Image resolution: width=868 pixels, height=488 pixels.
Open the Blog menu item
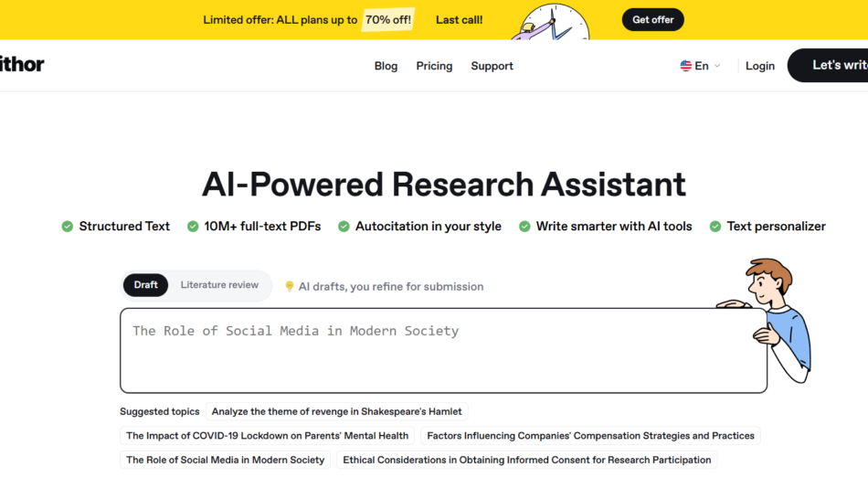[x=386, y=66]
